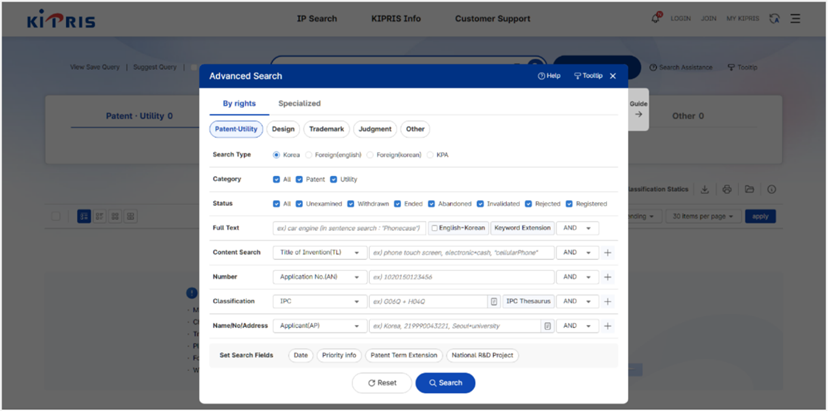The width and height of the screenshot is (828, 411).
Task: Expand the Title of Invention(TL) dropdown
Action: (319, 253)
